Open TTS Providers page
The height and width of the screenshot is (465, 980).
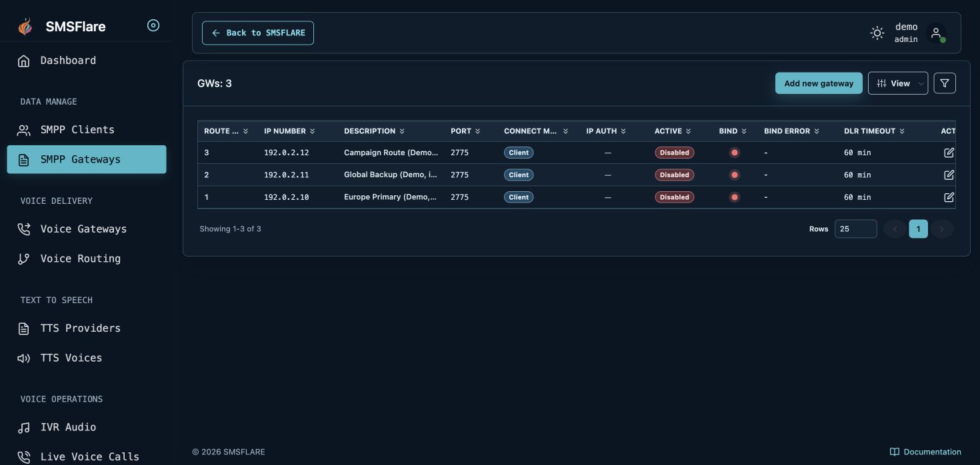point(87,328)
